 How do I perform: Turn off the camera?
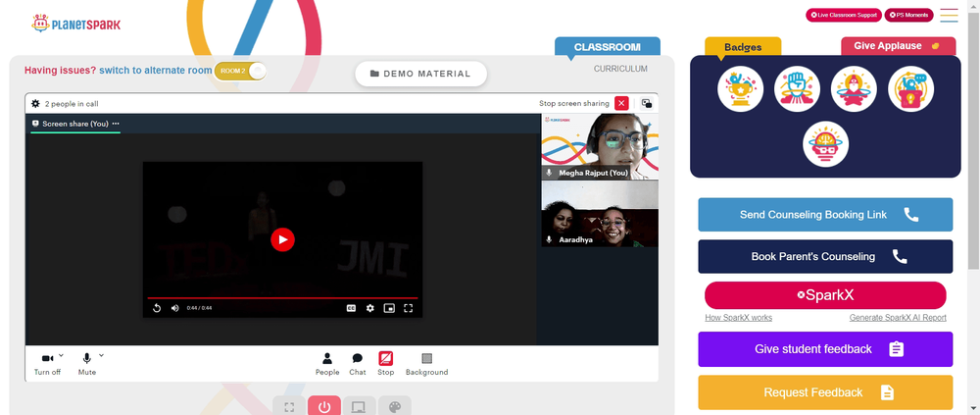pos(47,363)
